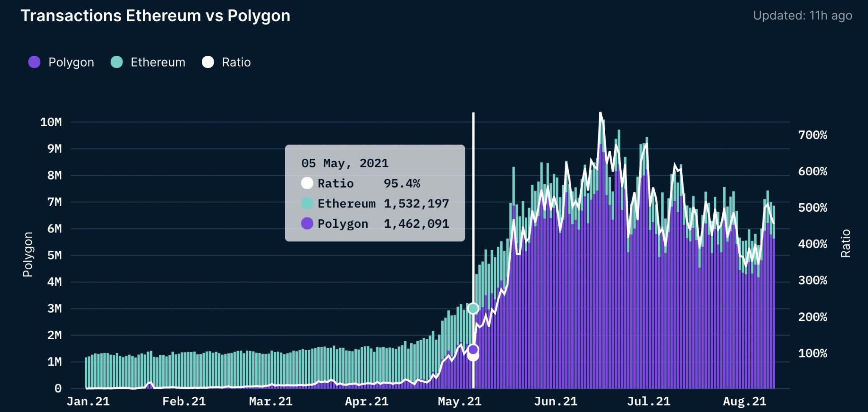The image size is (868, 412).
Task: Toggle the Polygon series in the legend
Action: [x=61, y=62]
